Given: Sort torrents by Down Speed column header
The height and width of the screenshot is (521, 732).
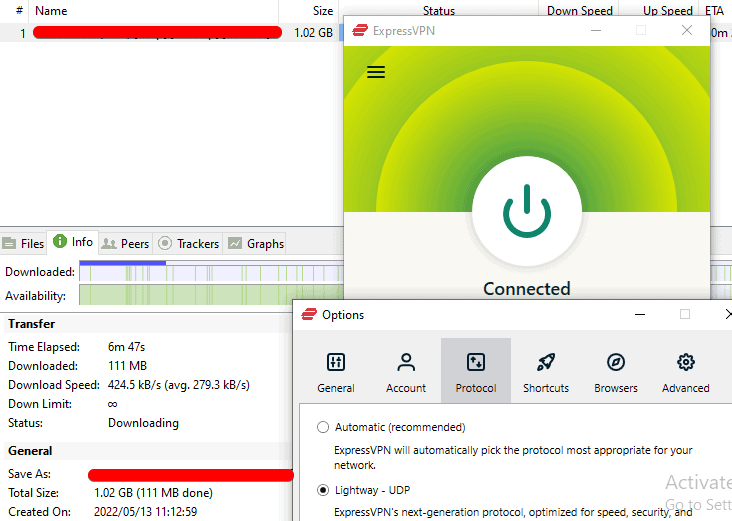Looking at the screenshot, I should [x=579, y=10].
